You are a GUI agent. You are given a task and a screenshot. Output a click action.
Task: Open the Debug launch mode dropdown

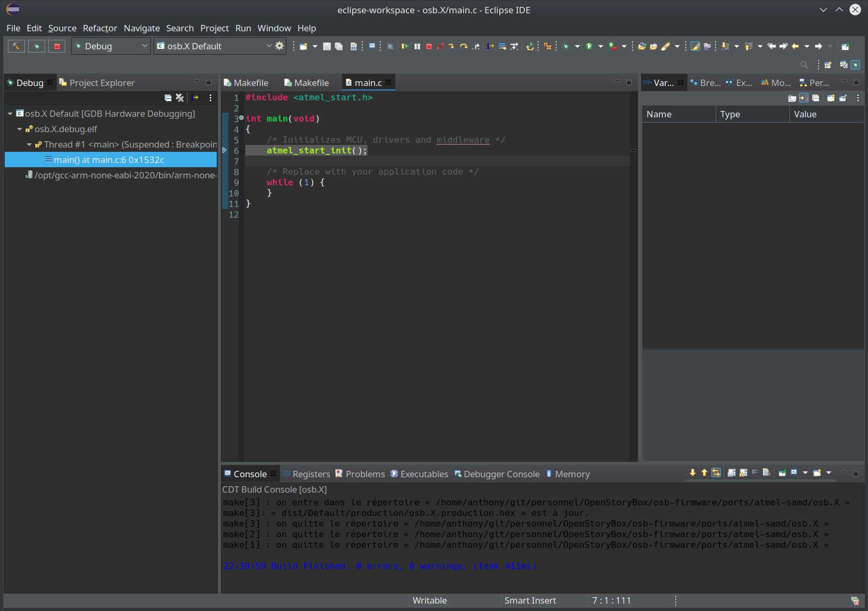point(112,46)
